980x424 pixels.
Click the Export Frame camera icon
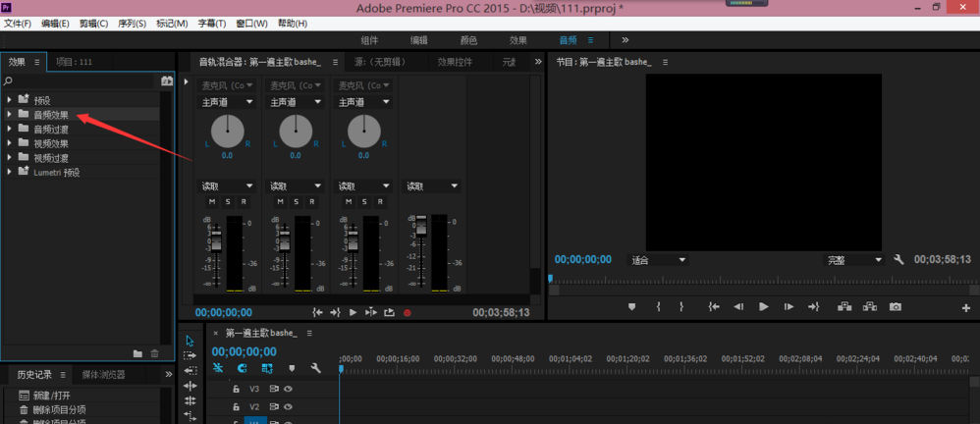tap(896, 307)
